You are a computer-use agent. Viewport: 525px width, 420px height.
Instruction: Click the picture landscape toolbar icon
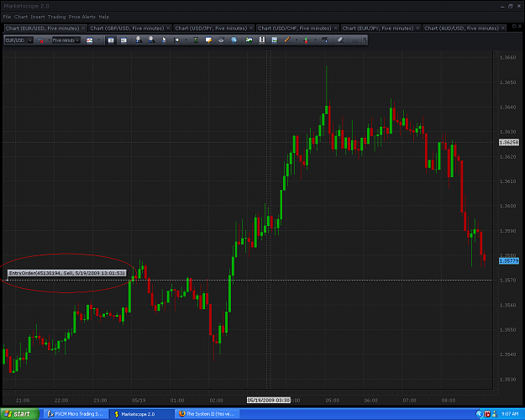249,40
